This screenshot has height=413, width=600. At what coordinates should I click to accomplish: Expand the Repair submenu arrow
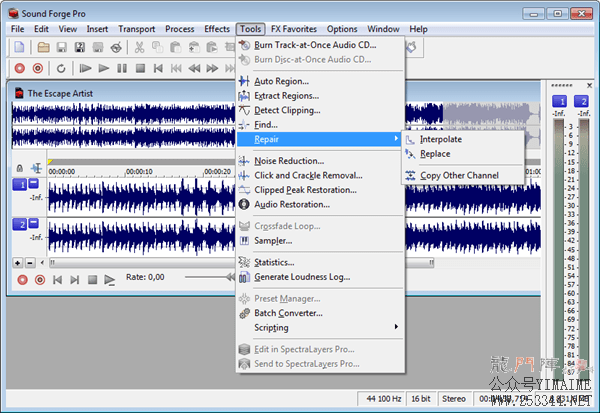coord(396,139)
